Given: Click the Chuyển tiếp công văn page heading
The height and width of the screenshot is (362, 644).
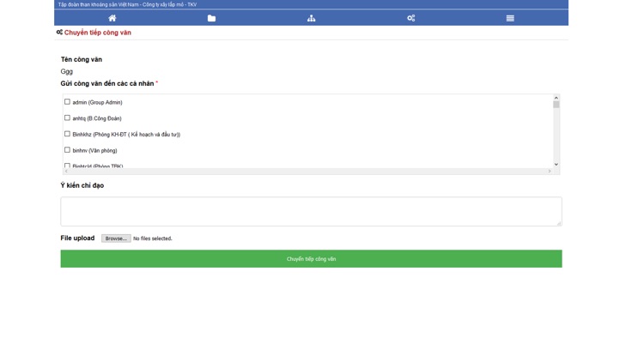Looking at the screenshot, I should pos(98,33).
